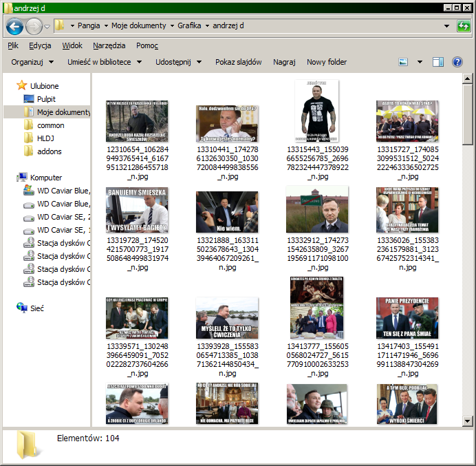
Task: Click the Pokaz slajdów button
Action: pyautogui.click(x=238, y=62)
